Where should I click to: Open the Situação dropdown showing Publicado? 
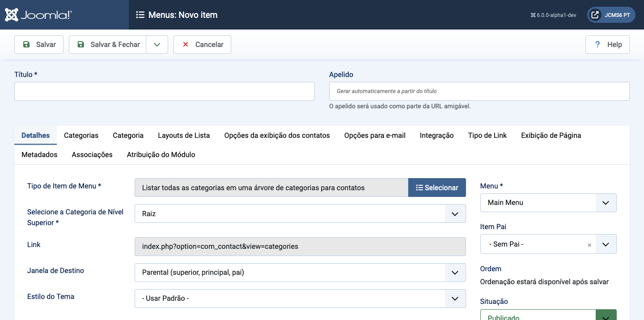click(548, 315)
